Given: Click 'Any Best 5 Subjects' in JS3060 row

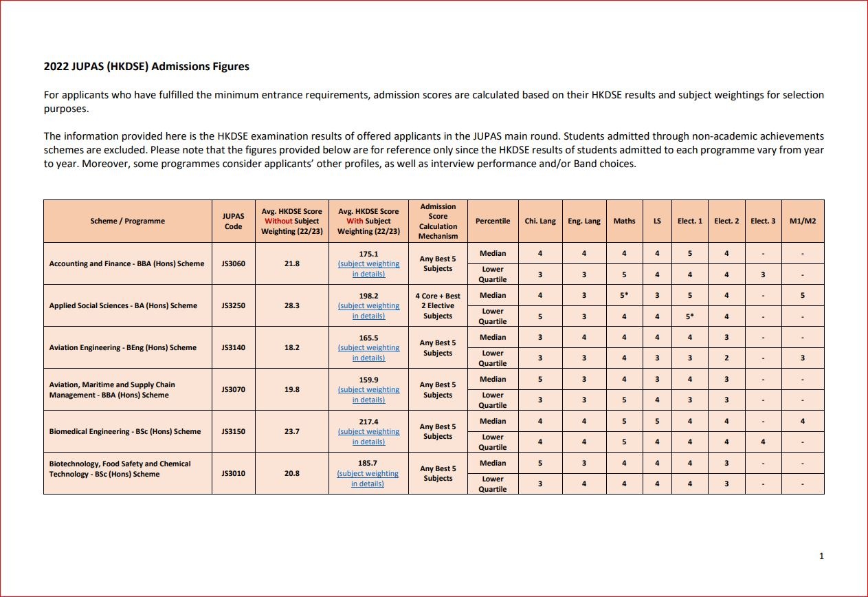Looking at the screenshot, I should (x=438, y=263).
